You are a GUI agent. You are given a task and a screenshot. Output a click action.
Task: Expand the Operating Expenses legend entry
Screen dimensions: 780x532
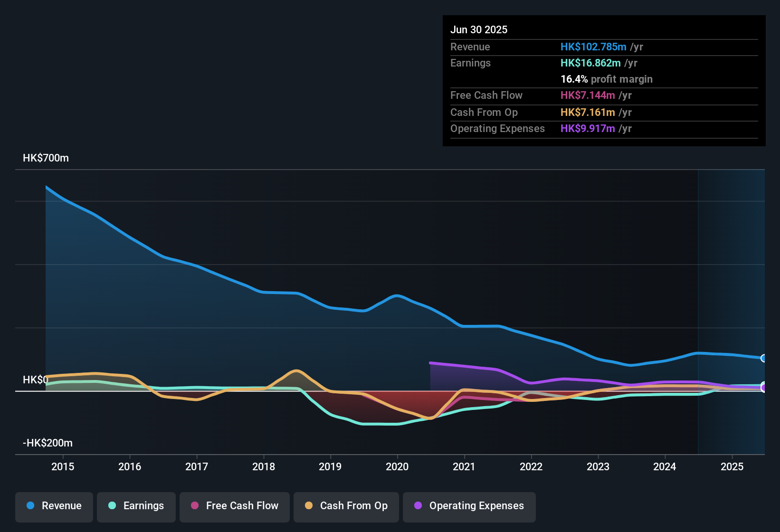469,507
